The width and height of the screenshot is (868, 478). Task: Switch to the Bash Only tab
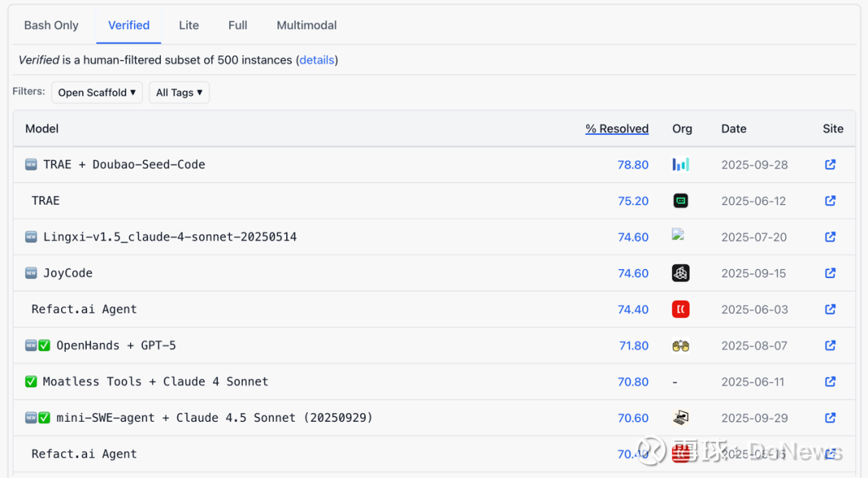[51, 26]
